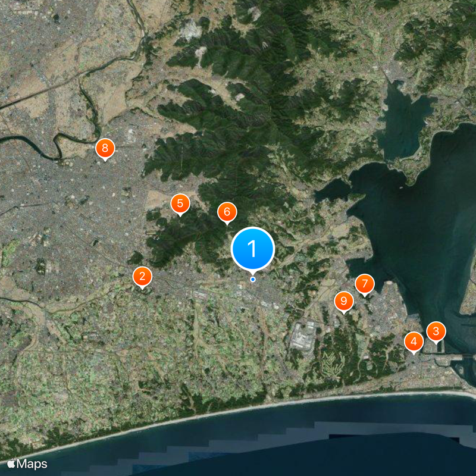Screen dimensions: 476x476
Task: Click the small blue dot below pin 1
Action: pyautogui.click(x=253, y=279)
